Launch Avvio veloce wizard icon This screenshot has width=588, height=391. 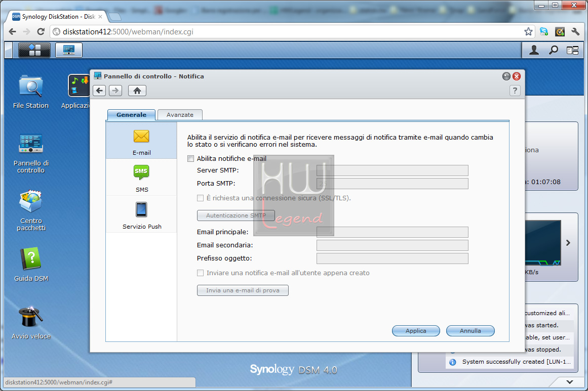[31, 323]
